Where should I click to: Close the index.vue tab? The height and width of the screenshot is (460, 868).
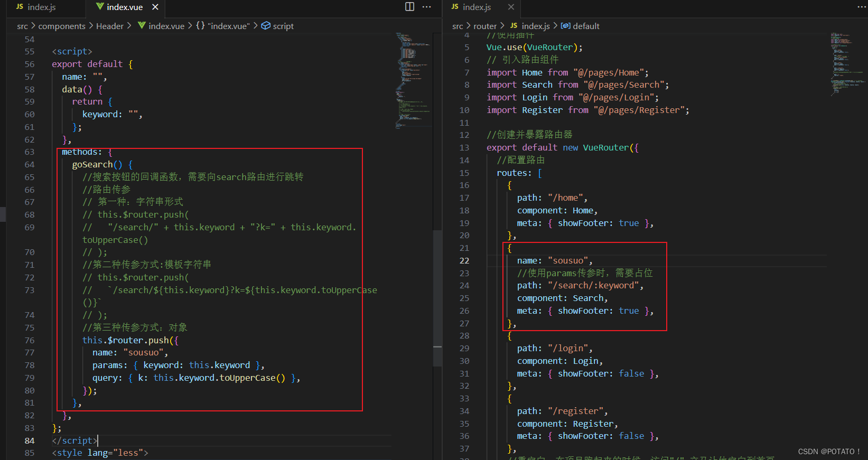(155, 7)
